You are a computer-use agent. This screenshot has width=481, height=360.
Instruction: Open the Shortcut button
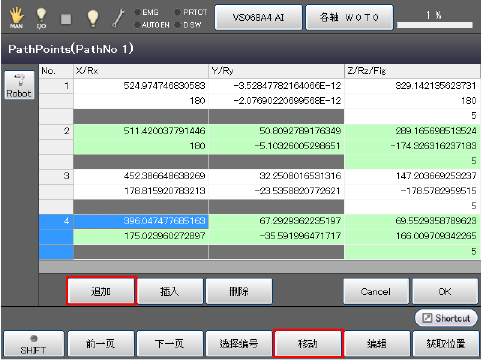446,318
